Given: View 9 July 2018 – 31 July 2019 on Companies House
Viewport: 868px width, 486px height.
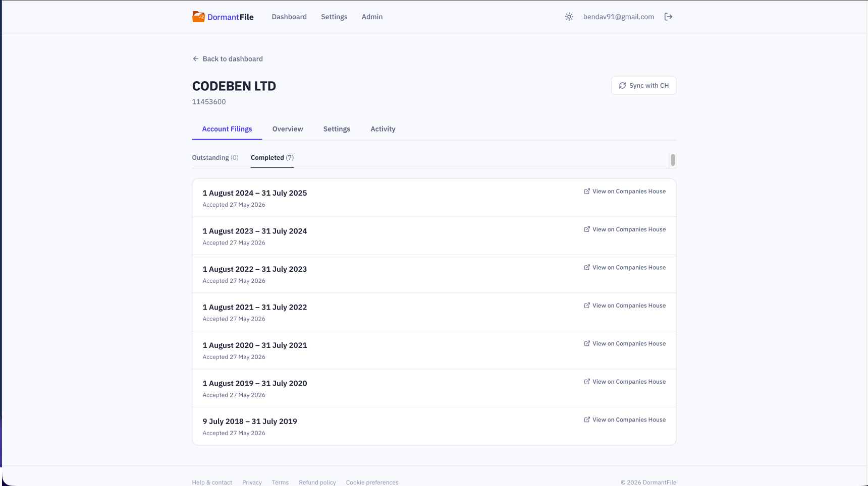Looking at the screenshot, I should coord(625,419).
